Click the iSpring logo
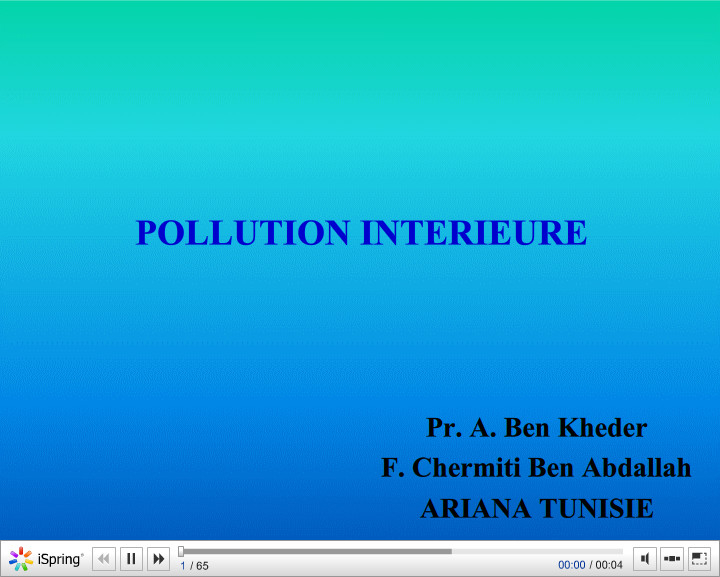 click(x=46, y=559)
